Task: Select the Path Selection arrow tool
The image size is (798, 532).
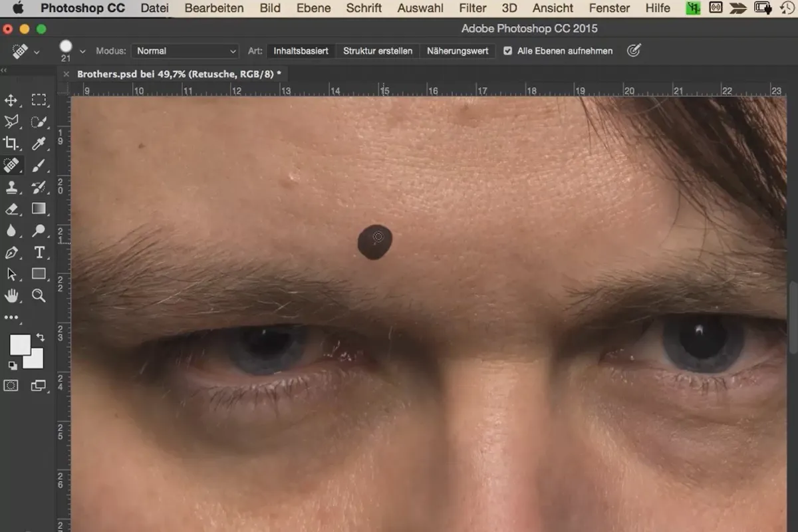Action: [11, 274]
